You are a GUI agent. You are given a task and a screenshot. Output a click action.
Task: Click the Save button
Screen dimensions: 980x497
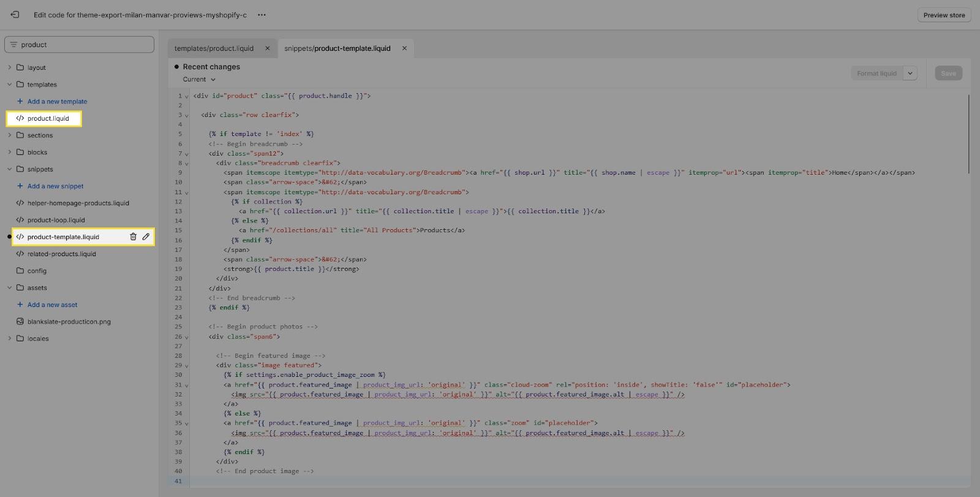948,74
